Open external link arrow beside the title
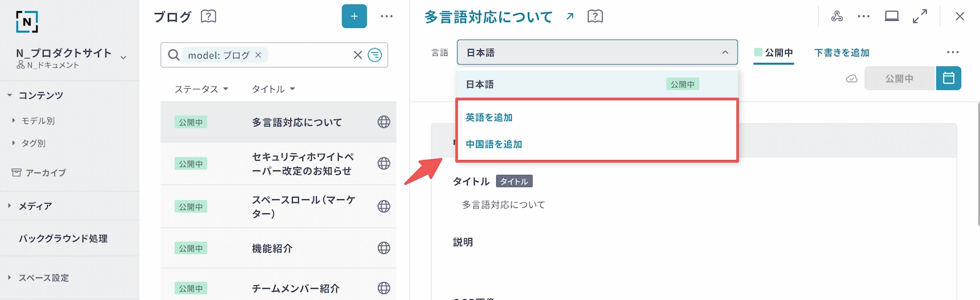 point(570,17)
